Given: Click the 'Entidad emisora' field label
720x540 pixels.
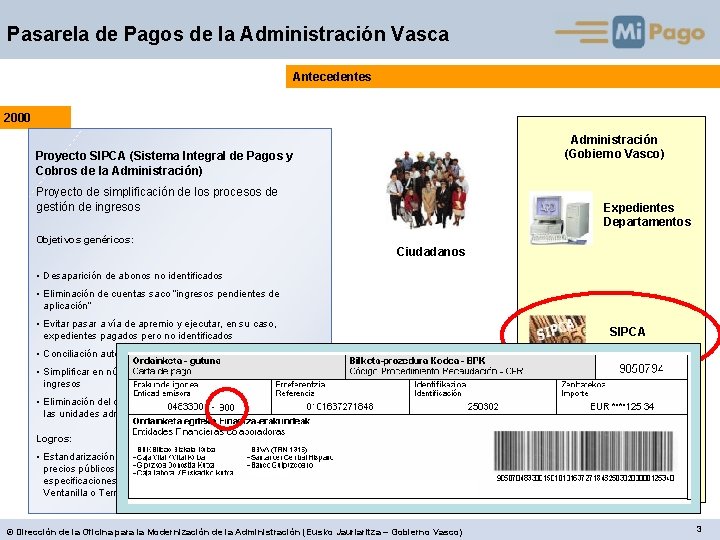Looking at the screenshot, I should [x=162, y=394].
